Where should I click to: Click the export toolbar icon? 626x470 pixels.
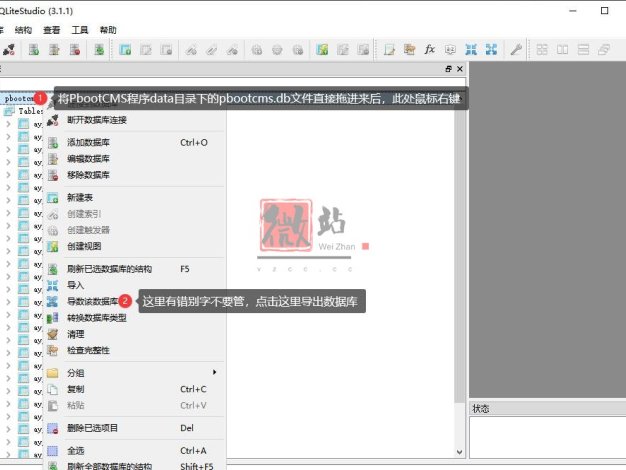[491, 50]
